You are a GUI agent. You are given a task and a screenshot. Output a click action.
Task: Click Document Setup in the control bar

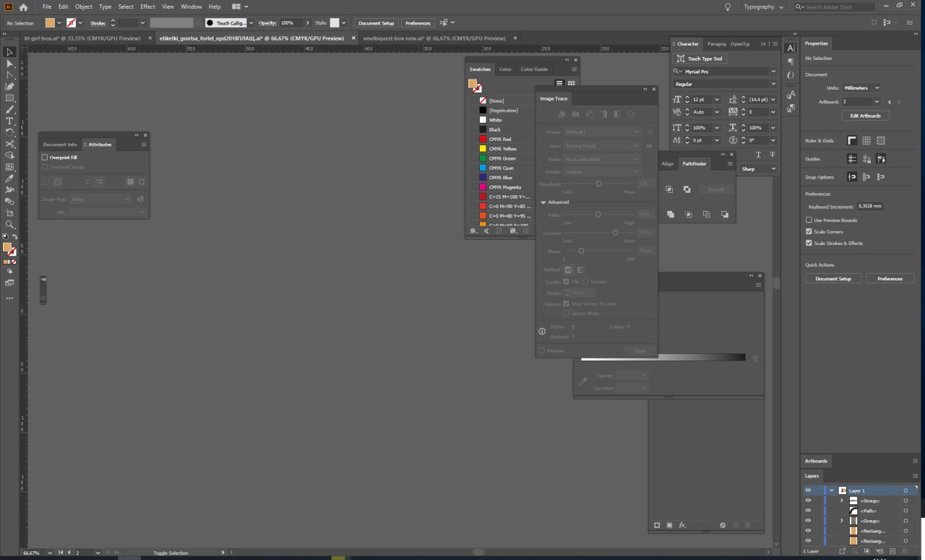point(376,23)
